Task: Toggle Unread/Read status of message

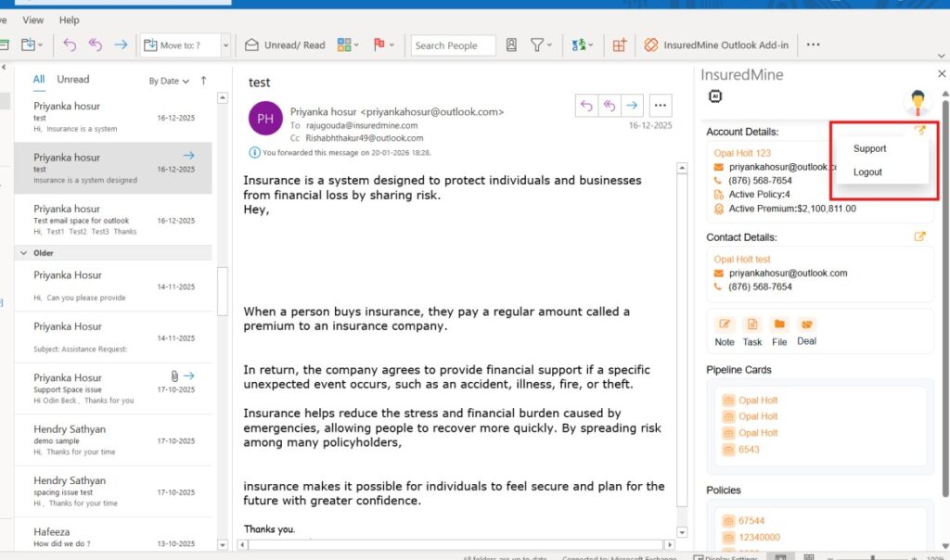Action: [x=285, y=45]
